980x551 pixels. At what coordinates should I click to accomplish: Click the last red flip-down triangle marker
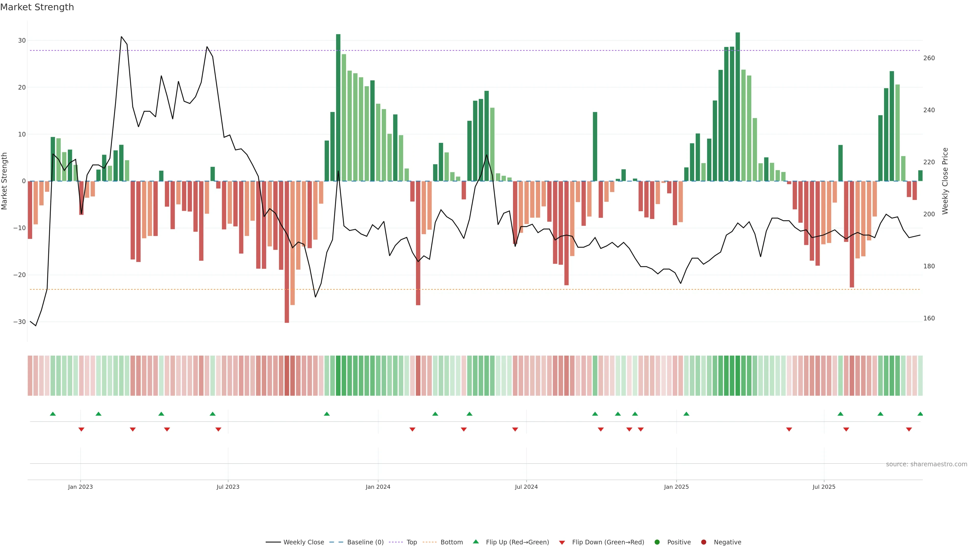(909, 429)
